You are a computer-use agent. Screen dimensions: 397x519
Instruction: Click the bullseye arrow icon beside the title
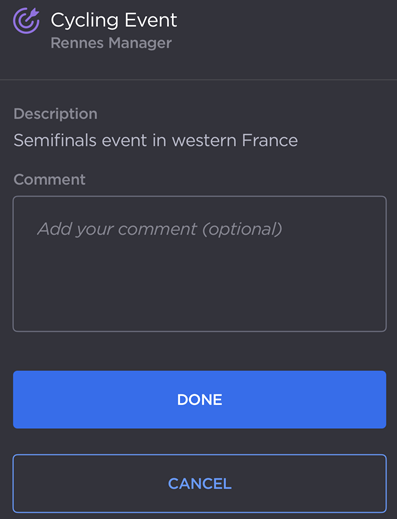(x=26, y=21)
